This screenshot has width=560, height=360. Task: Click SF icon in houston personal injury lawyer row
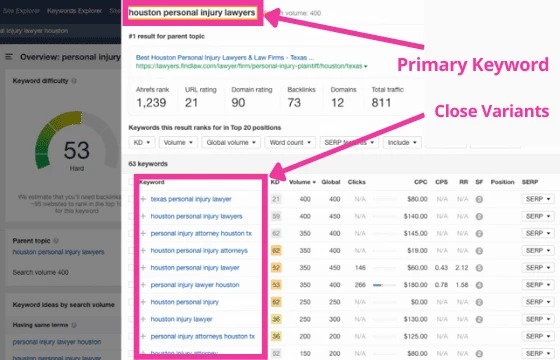point(479,268)
